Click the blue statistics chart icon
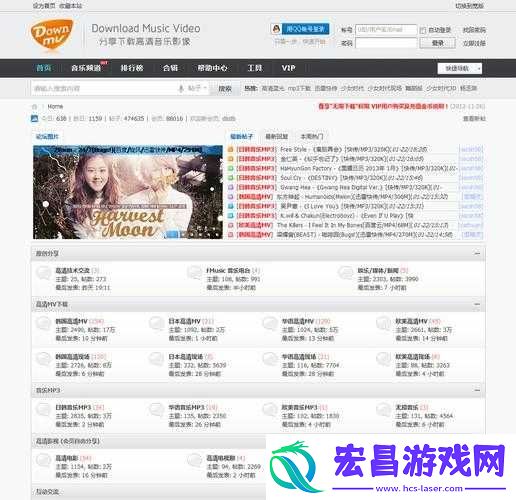This screenshot has height=500, width=516. click(34, 118)
